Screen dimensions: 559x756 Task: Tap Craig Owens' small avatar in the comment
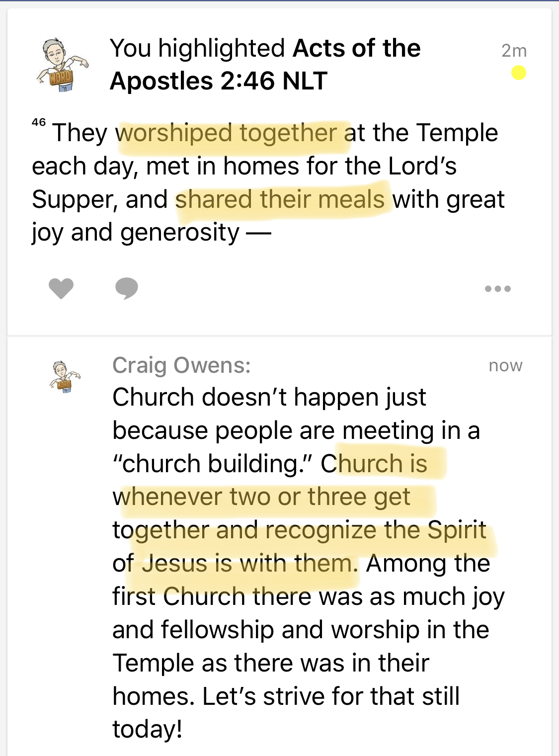(x=64, y=377)
